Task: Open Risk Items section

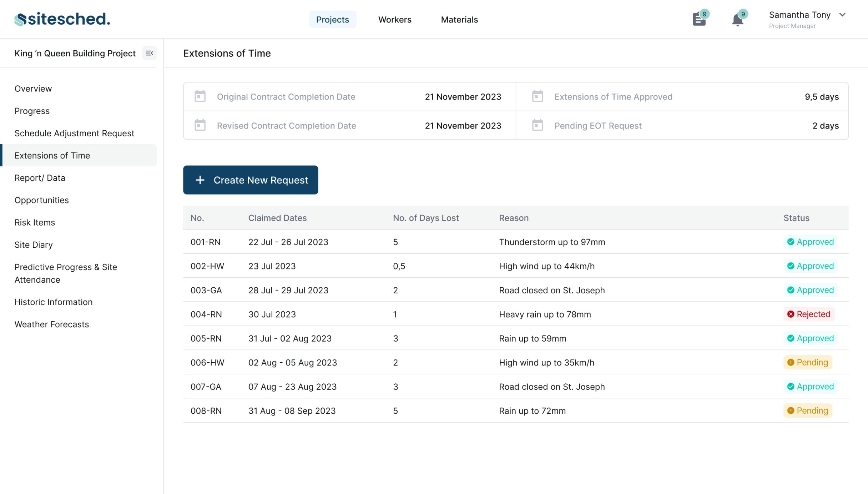Action: click(x=35, y=222)
